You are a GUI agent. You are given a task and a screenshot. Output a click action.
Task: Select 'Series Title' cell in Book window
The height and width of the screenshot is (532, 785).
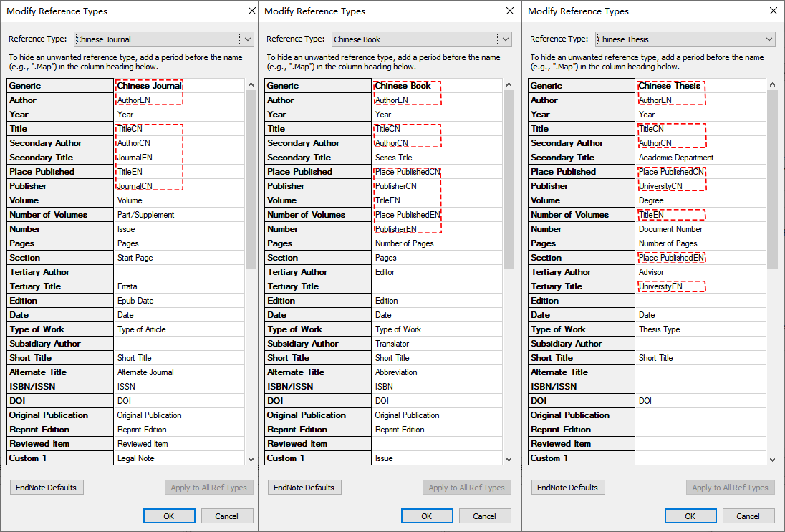click(437, 157)
